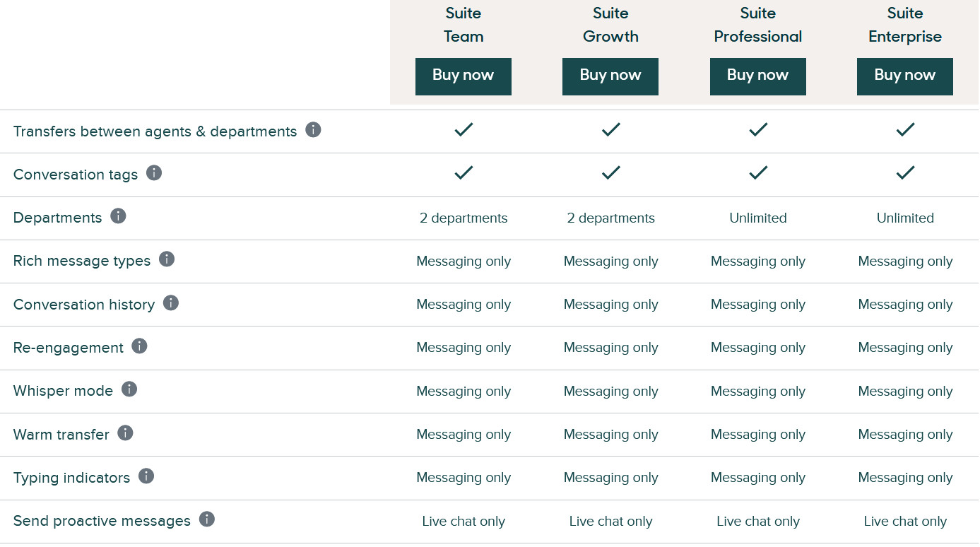Click the Re-engagement row label

[69, 348]
